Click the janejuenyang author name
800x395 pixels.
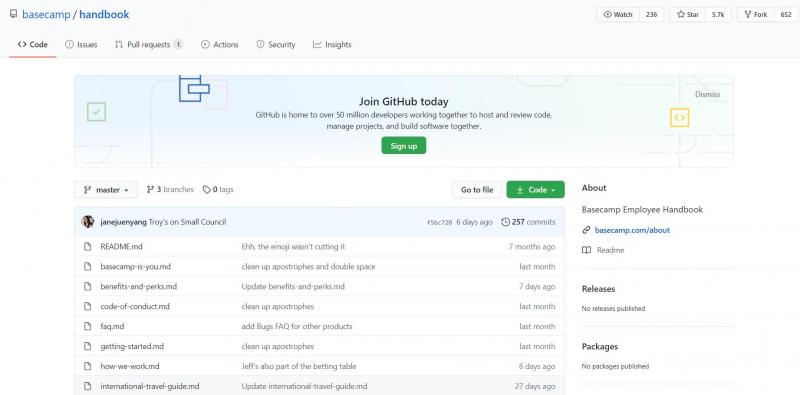(x=124, y=222)
